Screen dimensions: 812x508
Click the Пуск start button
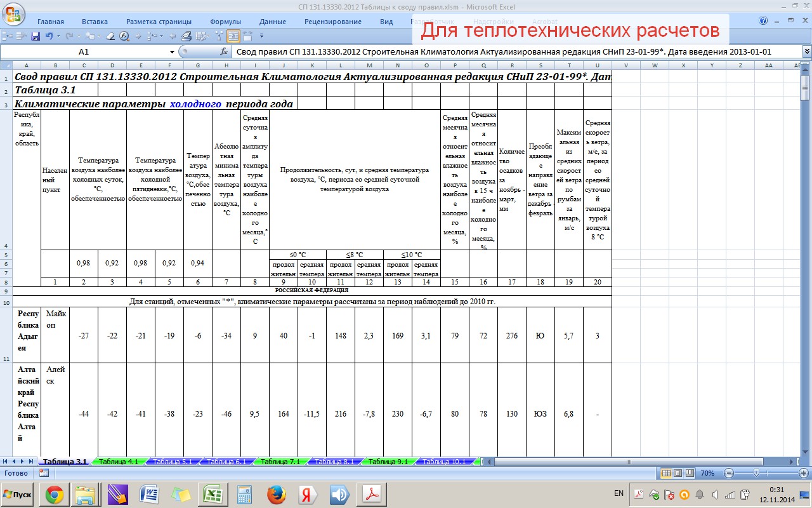coord(18,494)
